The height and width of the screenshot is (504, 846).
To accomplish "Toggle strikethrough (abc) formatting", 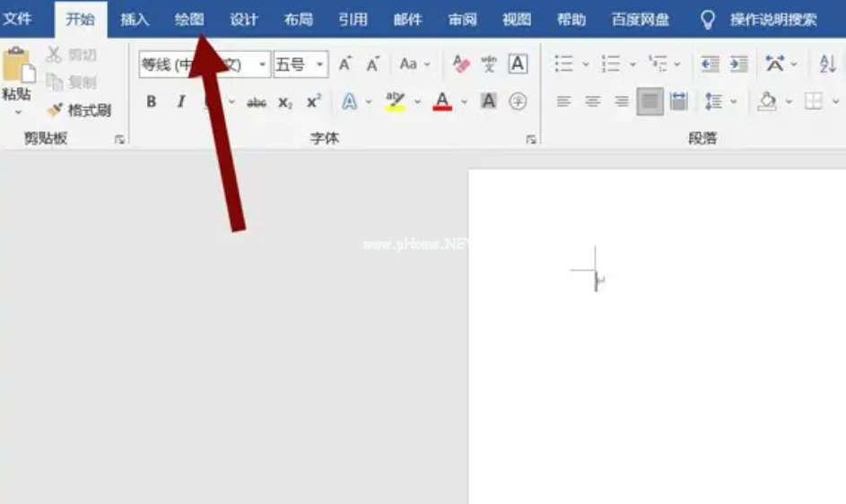I will point(257,102).
